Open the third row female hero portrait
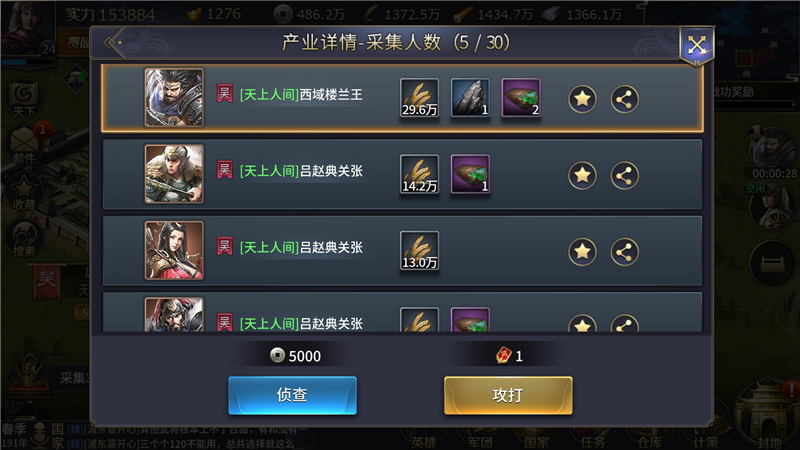800x450 pixels. (x=174, y=251)
